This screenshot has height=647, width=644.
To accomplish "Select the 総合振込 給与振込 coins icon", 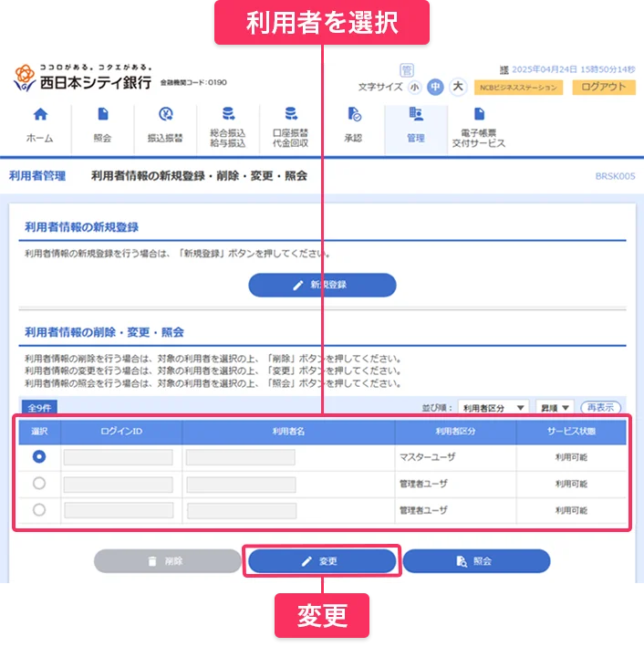I will tap(228, 113).
